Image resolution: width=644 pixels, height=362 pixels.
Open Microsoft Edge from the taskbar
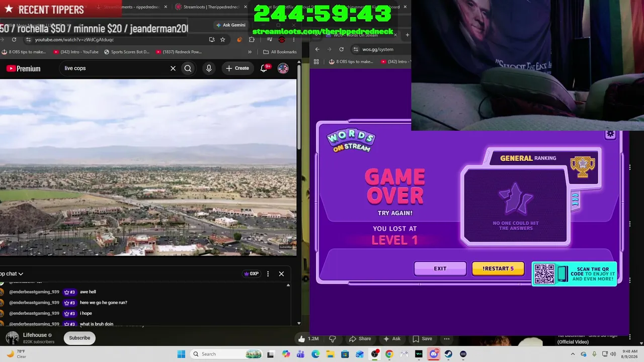pyautogui.click(x=315, y=354)
